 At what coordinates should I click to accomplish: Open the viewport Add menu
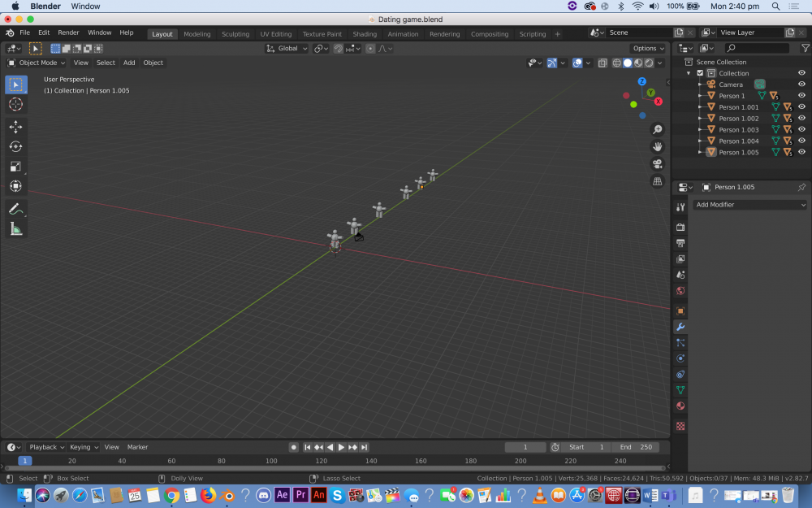point(129,63)
